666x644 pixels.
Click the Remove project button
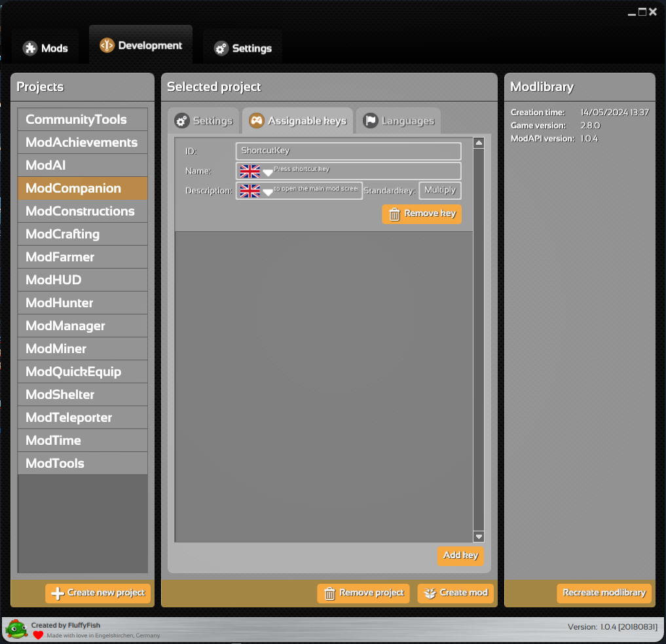point(363,593)
